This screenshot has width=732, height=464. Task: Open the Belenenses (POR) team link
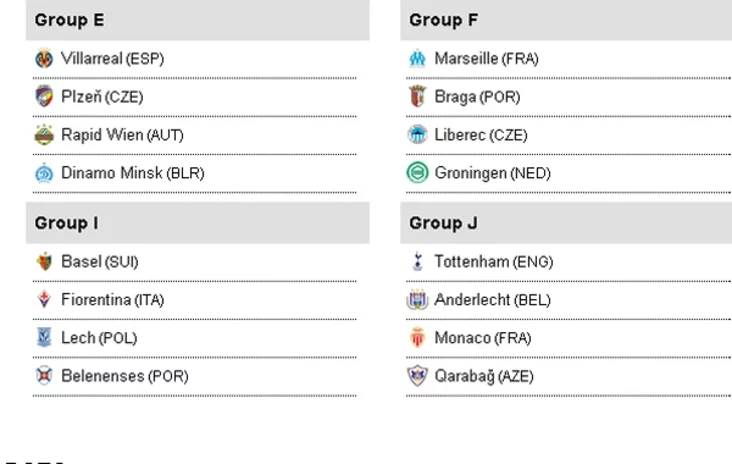coord(125,376)
